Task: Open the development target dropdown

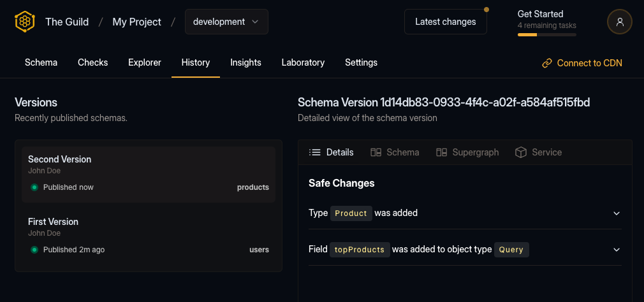Action: click(x=226, y=22)
